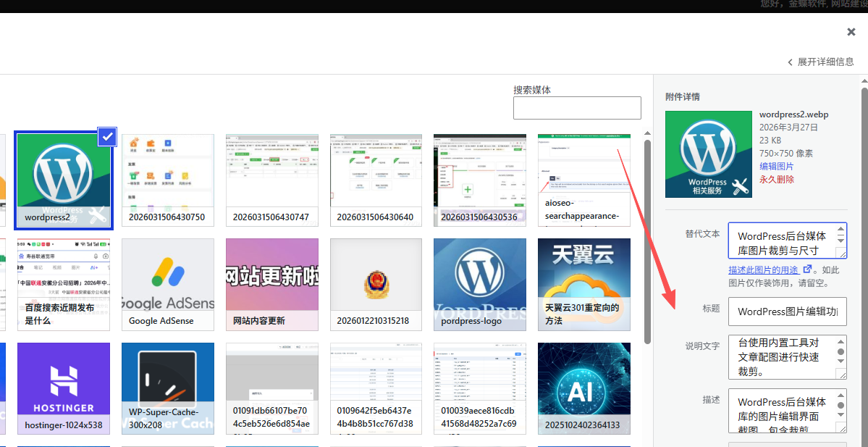Select the 2026012210315218 emblem thumbnail

point(376,285)
